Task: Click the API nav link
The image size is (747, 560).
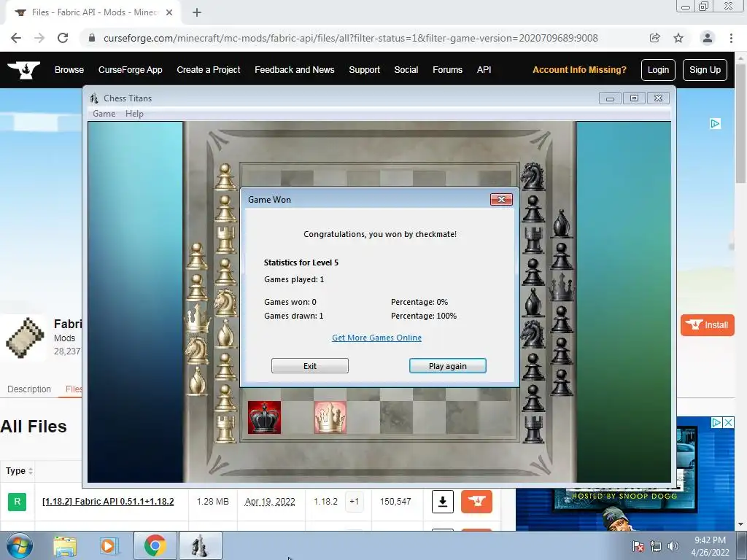Action: click(484, 70)
